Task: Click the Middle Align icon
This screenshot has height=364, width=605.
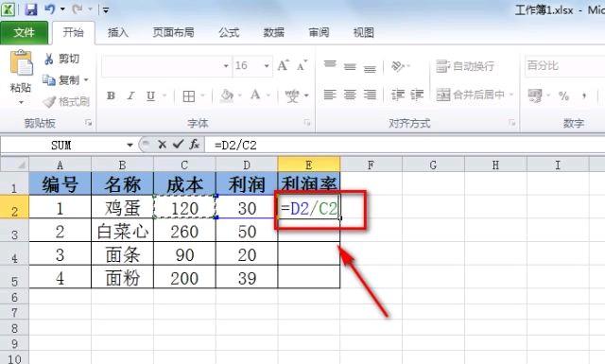Action: [350, 66]
